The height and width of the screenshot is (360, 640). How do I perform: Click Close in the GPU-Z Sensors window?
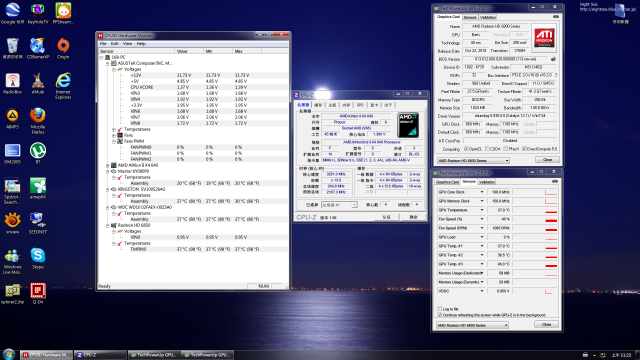point(546,324)
